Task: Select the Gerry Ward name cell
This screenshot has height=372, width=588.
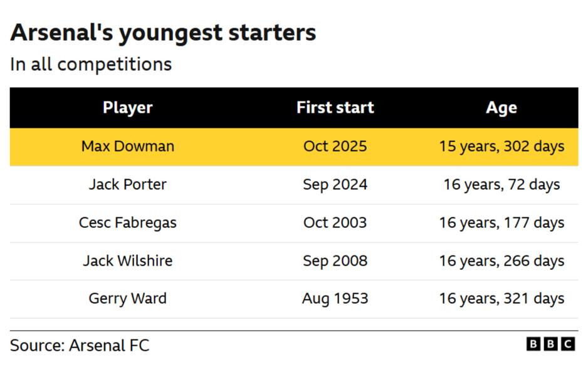Action: (x=128, y=299)
